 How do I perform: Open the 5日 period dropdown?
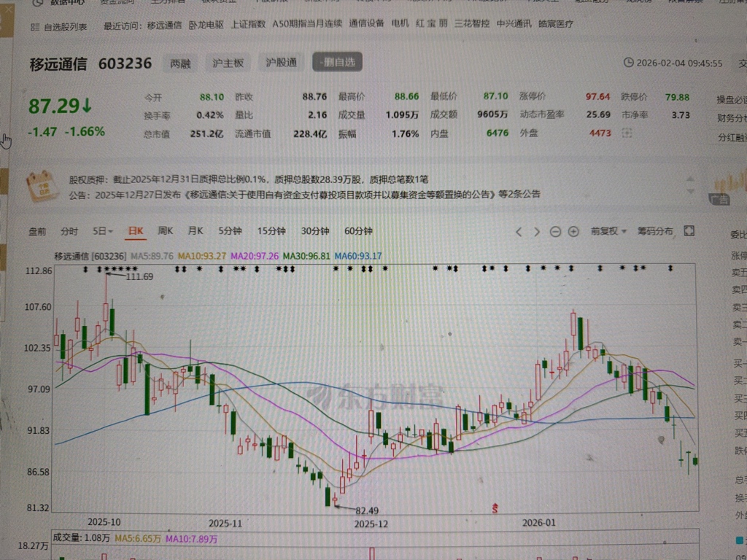pyautogui.click(x=102, y=231)
